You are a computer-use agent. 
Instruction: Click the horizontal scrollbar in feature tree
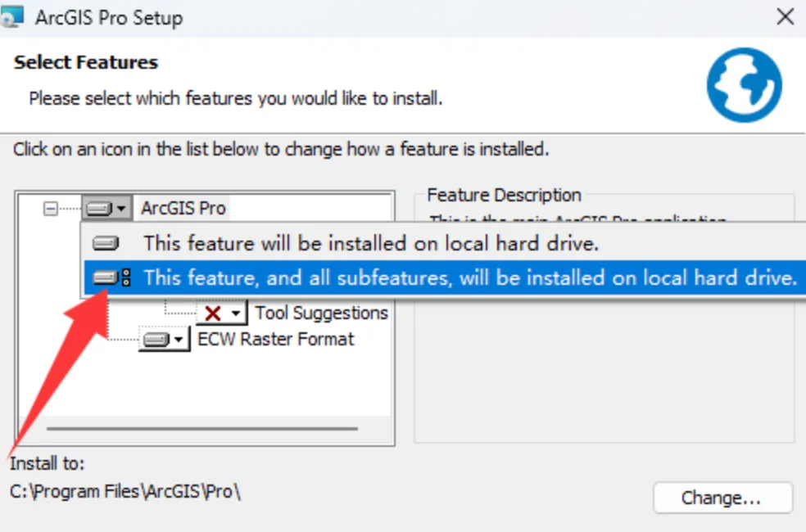(202, 428)
